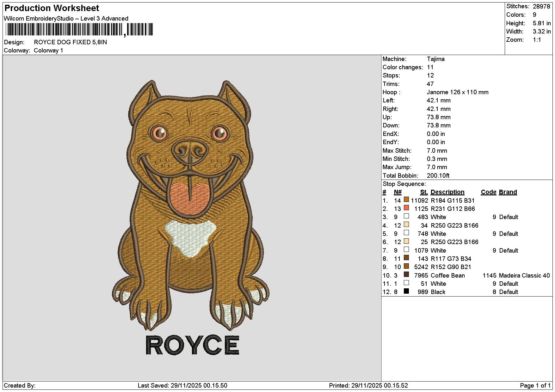Click the barcode under the Wilcom title
The width and height of the screenshot is (555, 392).
point(79,30)
